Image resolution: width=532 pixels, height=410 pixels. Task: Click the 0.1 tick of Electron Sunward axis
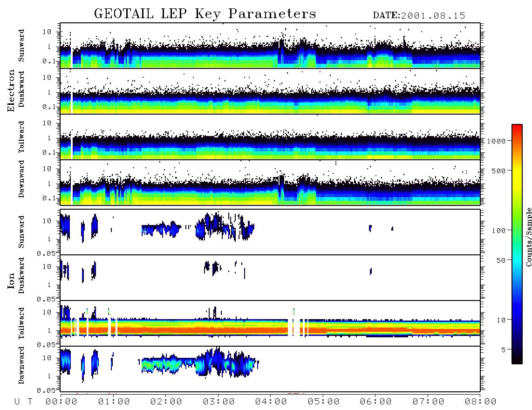49,61
